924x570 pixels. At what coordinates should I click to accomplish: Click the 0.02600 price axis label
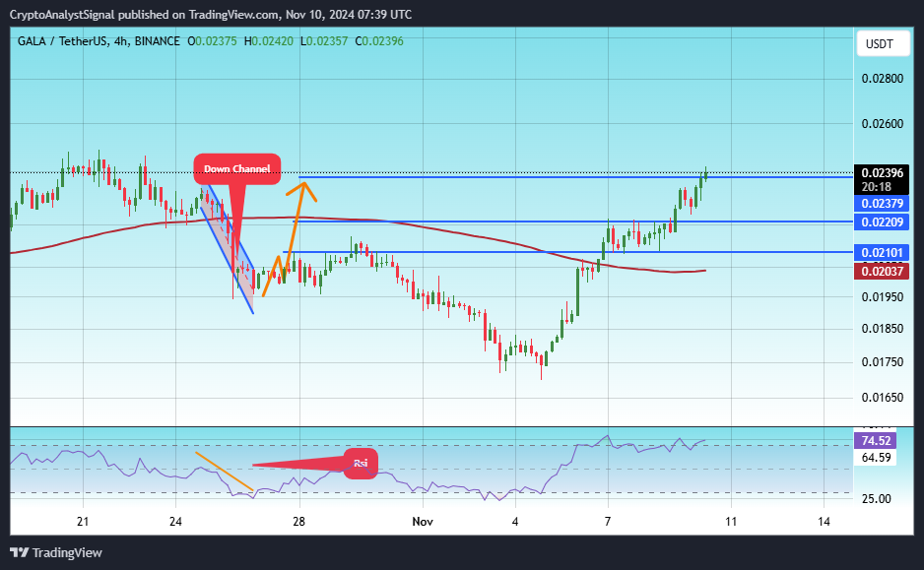tap(882, 124)
